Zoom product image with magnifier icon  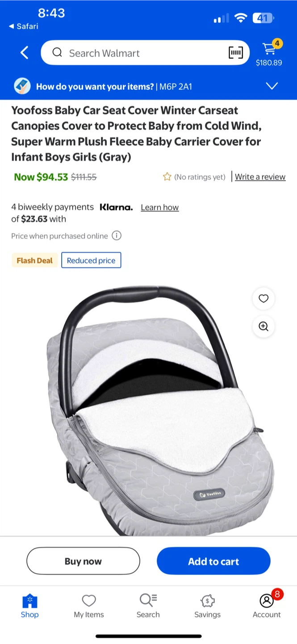pos(264,326)
